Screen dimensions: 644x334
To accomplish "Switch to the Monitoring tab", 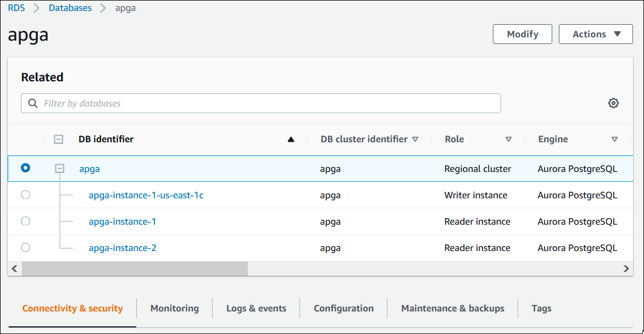I will (174, 308).
